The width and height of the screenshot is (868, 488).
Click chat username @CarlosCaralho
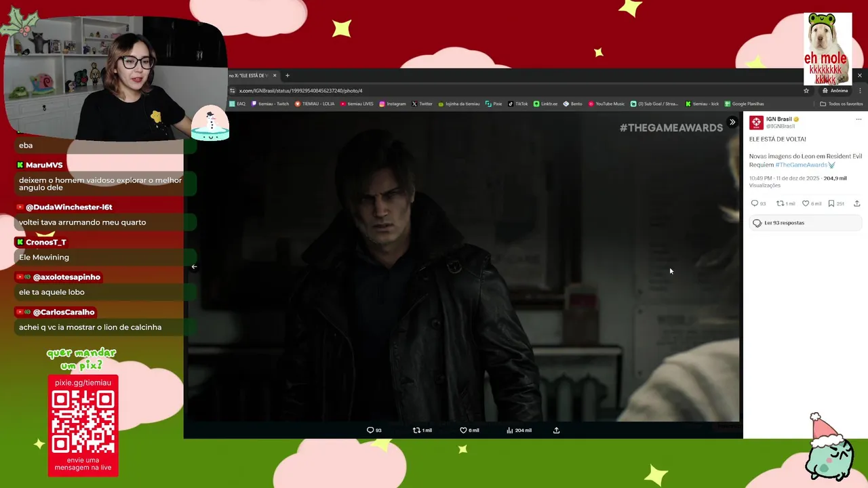(x=64, y=312)
